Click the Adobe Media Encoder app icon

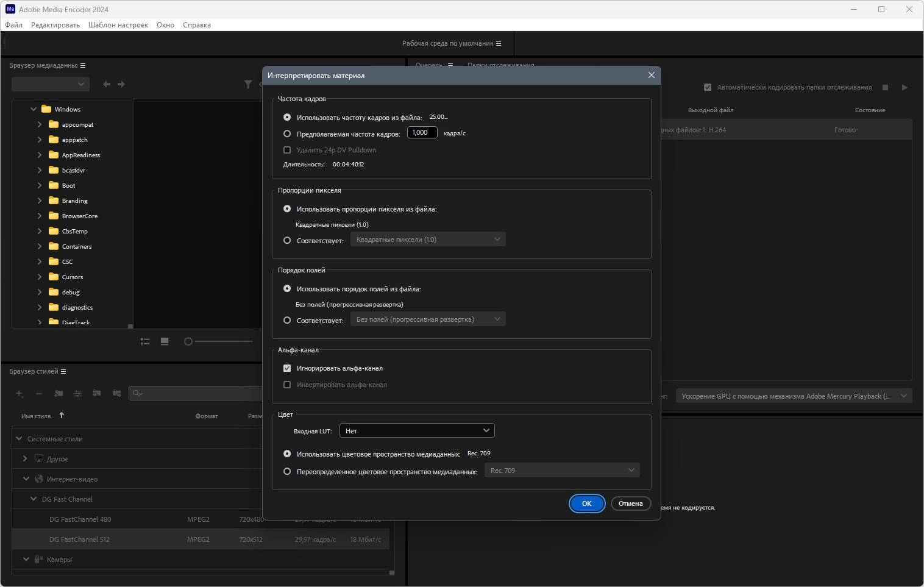click(x=10, y=9)
